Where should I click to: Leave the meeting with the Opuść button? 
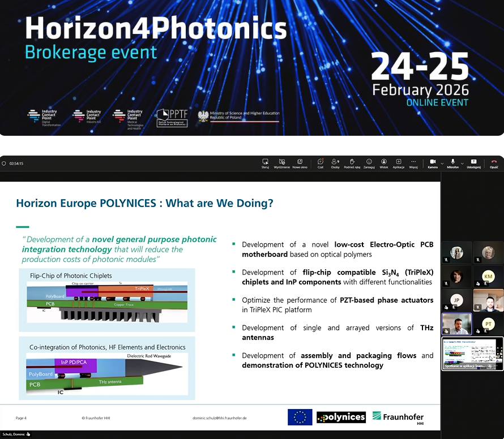point(494,163)
